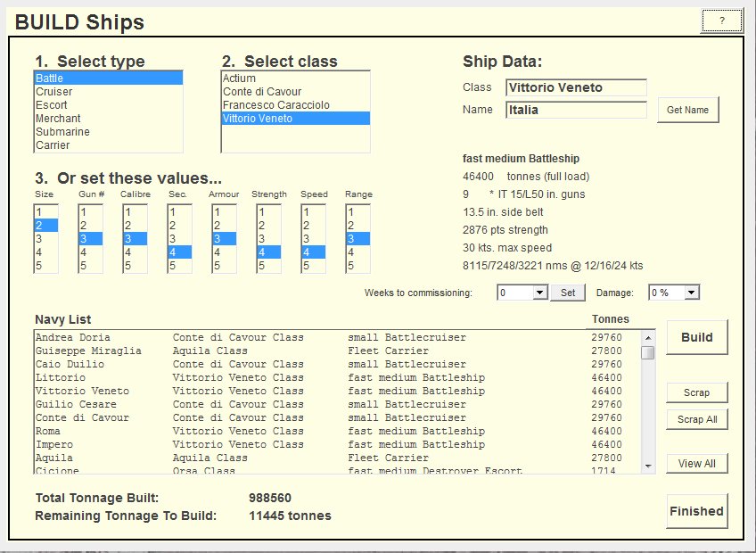Open View All navy list
The width and height of the screenshot is (756, 553).
[x=696, y=464]
